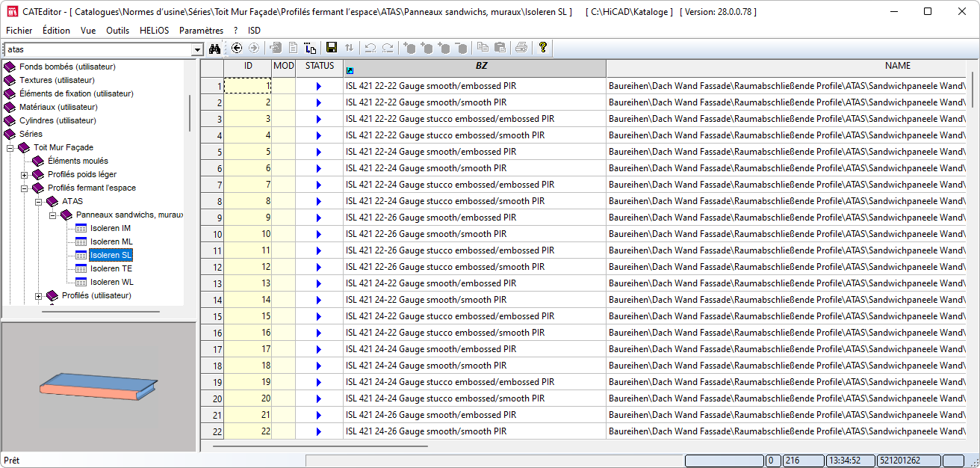Click the save floppy disk icon
Screen dimensions: 980x468
pyautogui.click(x=332, y=48)
